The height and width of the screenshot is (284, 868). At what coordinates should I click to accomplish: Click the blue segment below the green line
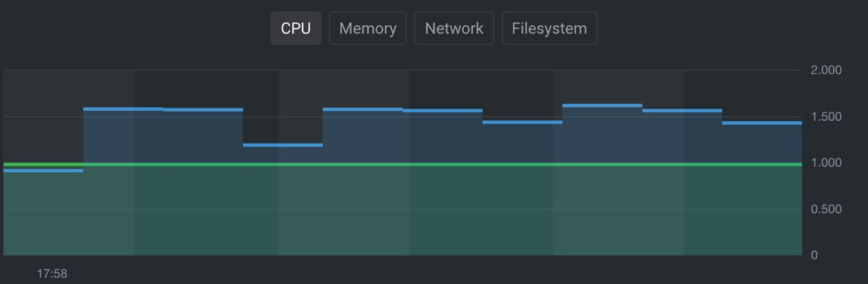click(43, 171)
